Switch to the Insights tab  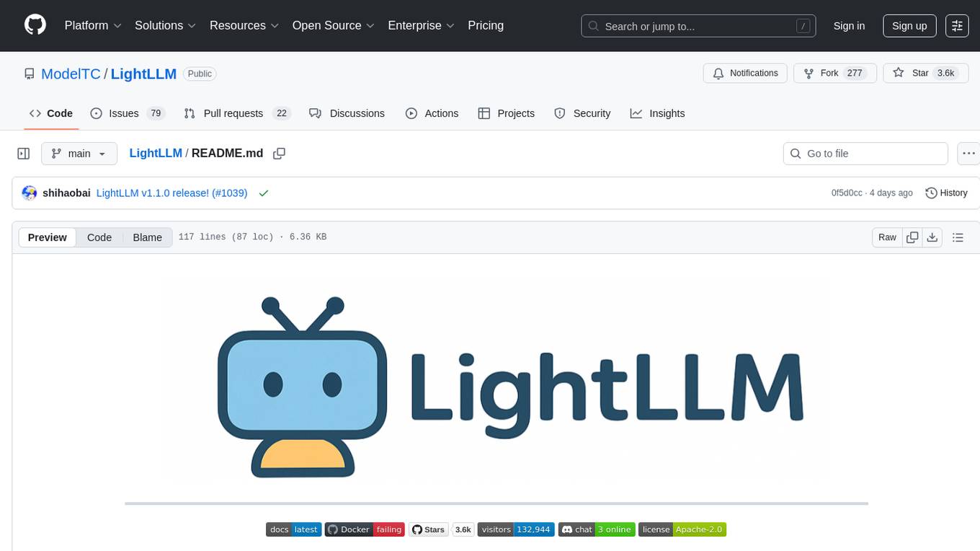coord(657,113)
